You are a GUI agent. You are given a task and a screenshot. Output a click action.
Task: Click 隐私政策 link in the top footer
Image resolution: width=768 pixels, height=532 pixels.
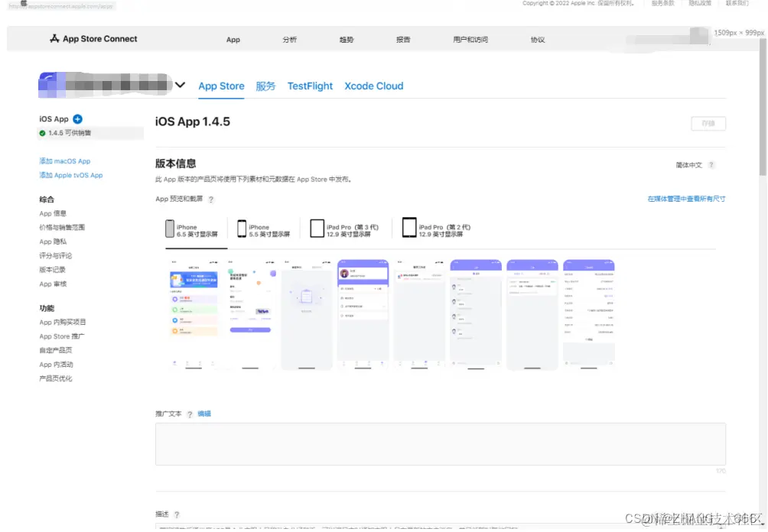[700, 3]
